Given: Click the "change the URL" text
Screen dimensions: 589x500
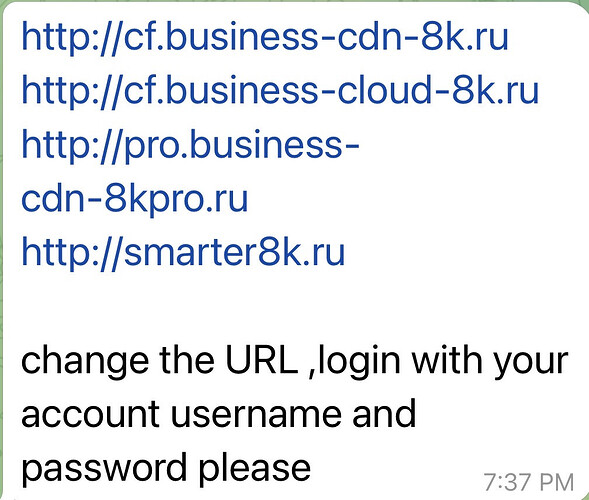Looking at the screenshot, I should click(160, 361).
